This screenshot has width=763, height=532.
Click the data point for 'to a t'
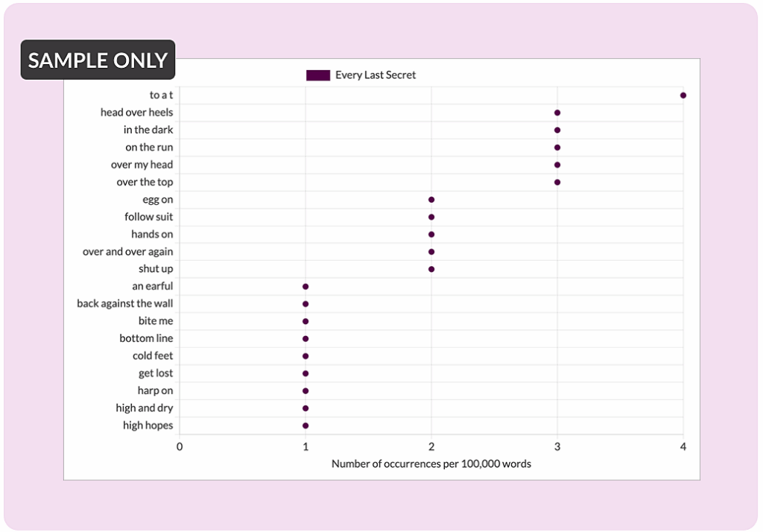click(x=683, y=95)
